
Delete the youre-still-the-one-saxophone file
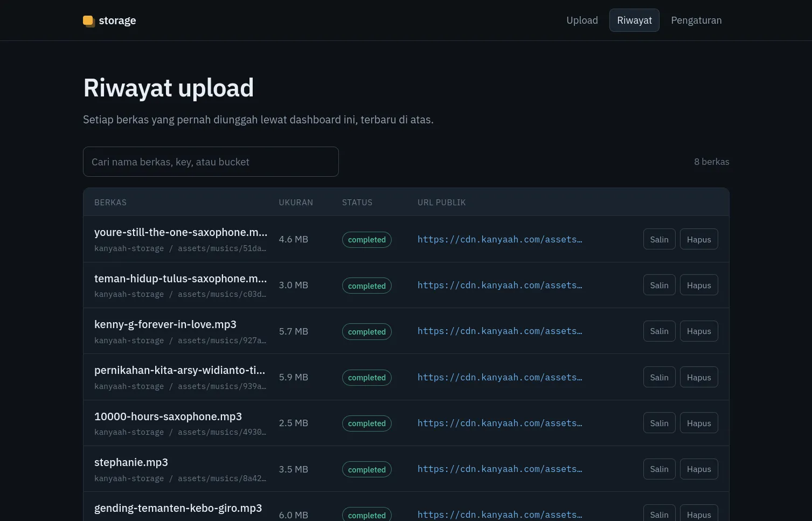tap(699, 239)
